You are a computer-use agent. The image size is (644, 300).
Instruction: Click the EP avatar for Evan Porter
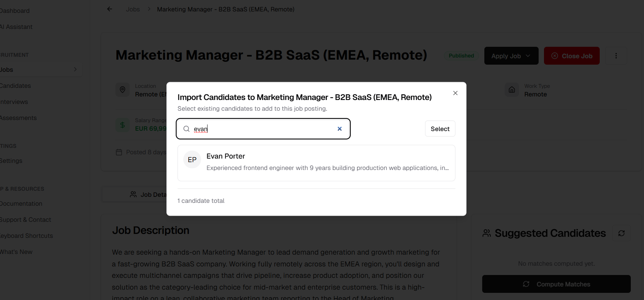pyautogui.click(x=192, y=160)
